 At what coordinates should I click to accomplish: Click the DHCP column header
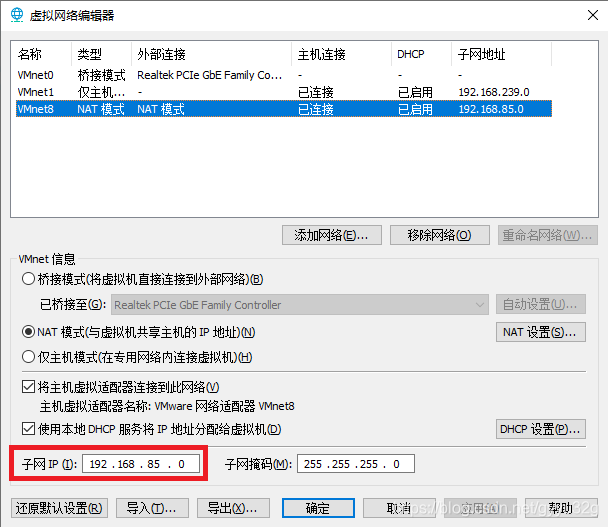click(421, 54)
